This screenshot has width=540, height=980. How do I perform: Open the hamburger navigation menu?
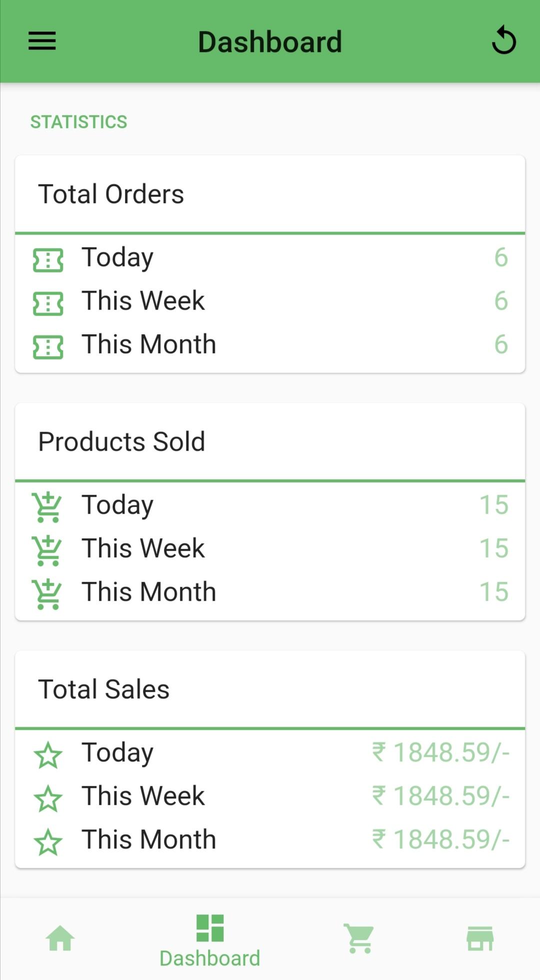point(42,41)
